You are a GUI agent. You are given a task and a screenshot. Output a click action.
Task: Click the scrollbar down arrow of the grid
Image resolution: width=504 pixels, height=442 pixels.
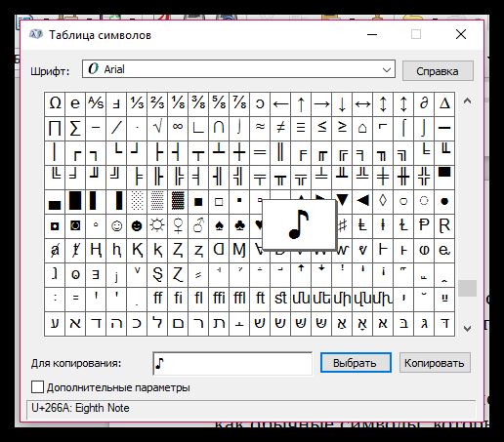tap(467, 328)
